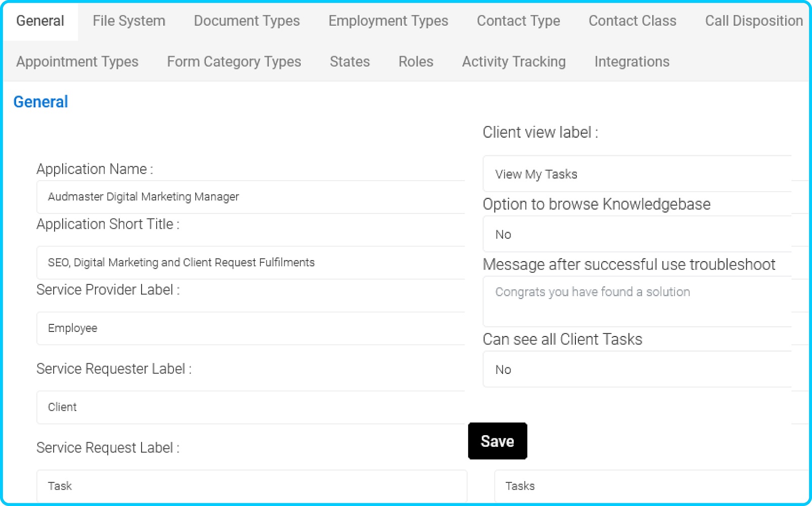Click the 'View My Tasks' client view label field

pos(637,174)
